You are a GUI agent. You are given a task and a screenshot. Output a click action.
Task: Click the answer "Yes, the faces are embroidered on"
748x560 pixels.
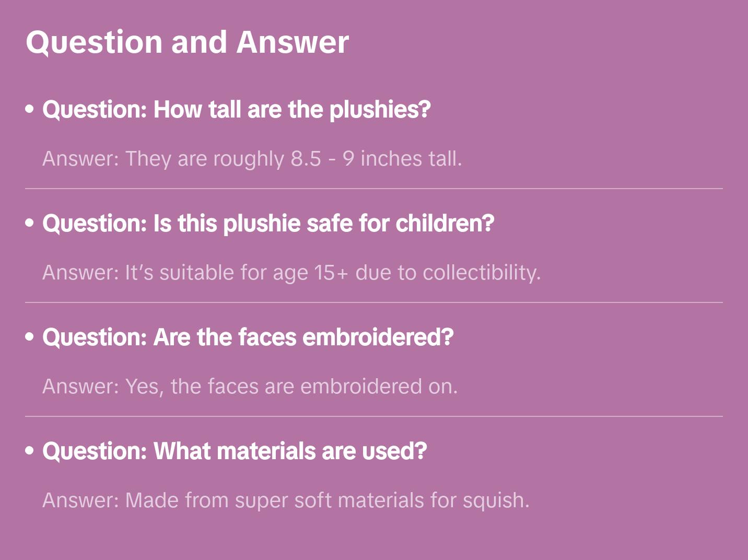(x=250, y=387)
